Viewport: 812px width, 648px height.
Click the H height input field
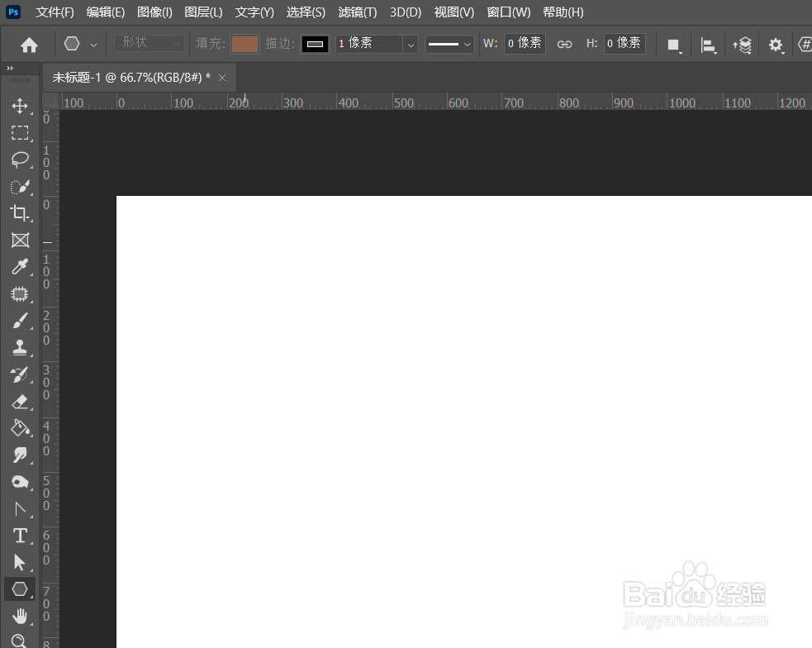(624, 44)
